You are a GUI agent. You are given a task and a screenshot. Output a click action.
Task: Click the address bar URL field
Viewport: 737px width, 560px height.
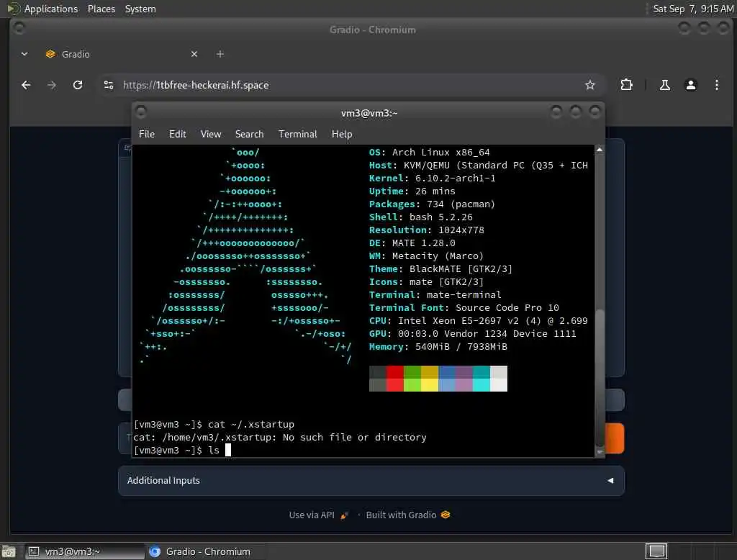[x=348, y=85]
